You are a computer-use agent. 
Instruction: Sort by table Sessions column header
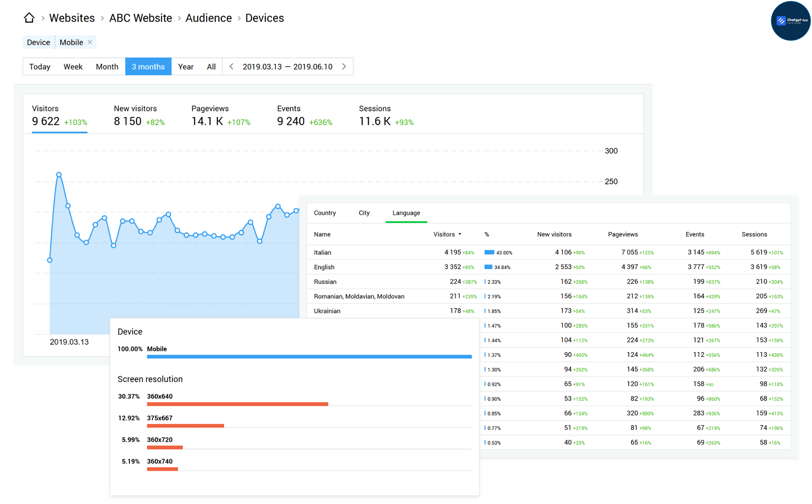(754, 234)
